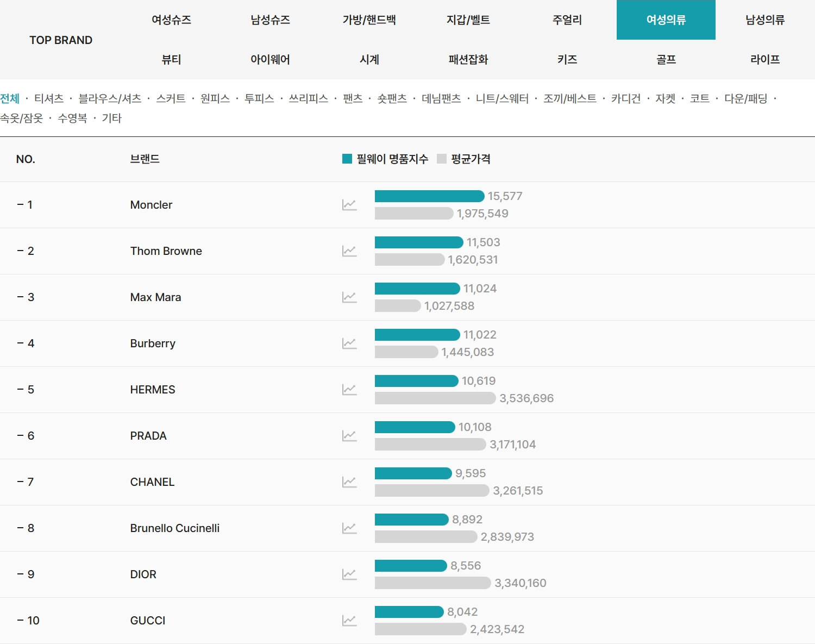
Task: Switch to the 남성슈즈 category tab
Action: tap(270, 20)
